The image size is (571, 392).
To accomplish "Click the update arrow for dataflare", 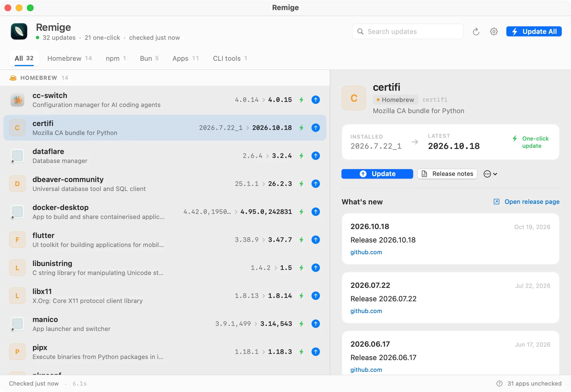I will coord(315,156).
